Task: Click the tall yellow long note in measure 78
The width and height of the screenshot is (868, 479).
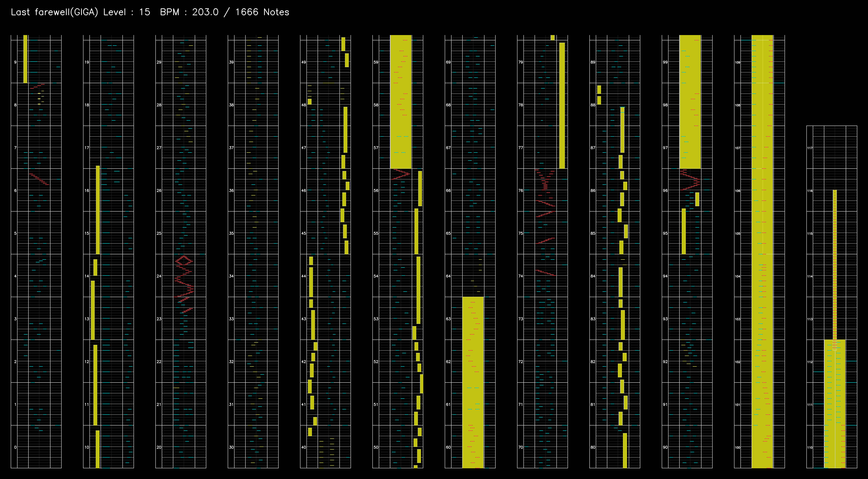Action: pyautogui.click(x=562, y=105)
